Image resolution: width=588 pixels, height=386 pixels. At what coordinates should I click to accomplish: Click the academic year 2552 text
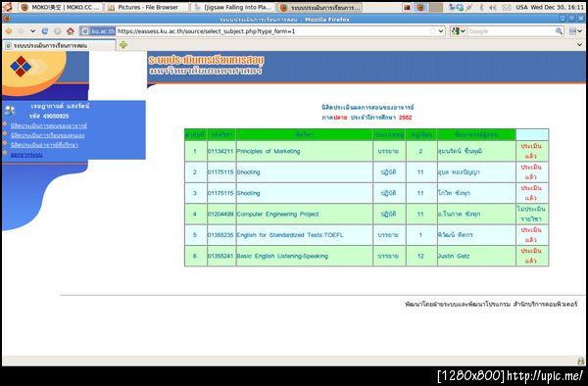point(406,118)
